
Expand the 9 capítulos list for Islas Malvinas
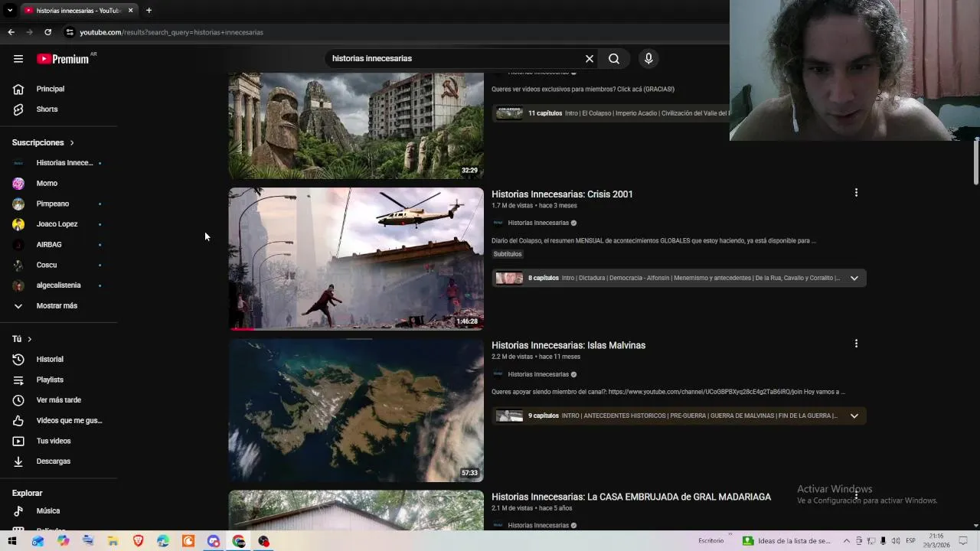854,416
